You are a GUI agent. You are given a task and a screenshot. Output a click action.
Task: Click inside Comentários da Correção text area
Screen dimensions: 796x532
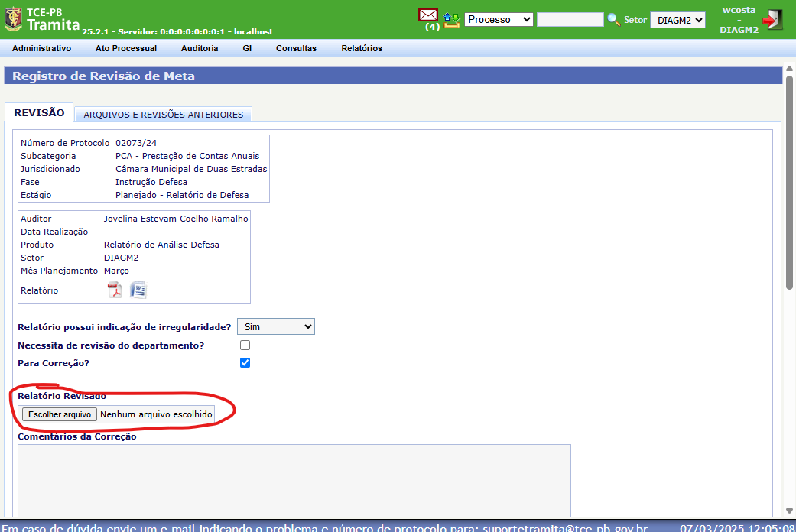tap(294, 480)
